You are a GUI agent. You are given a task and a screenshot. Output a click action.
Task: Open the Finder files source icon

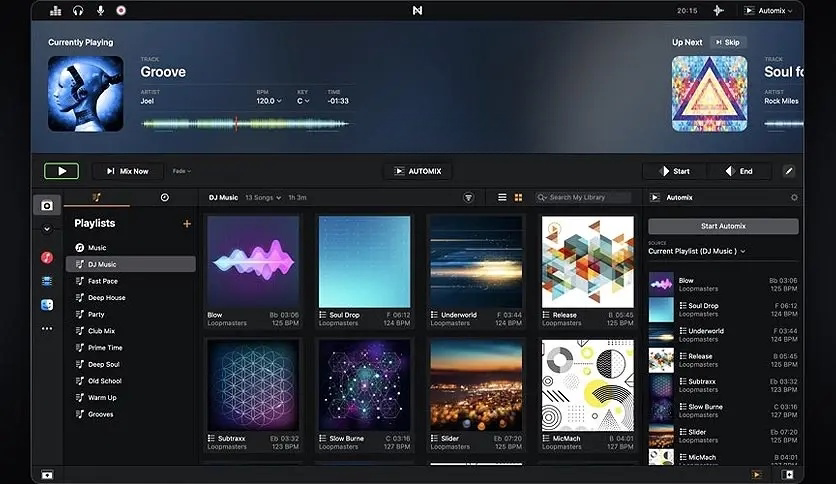tap(47, 304)
